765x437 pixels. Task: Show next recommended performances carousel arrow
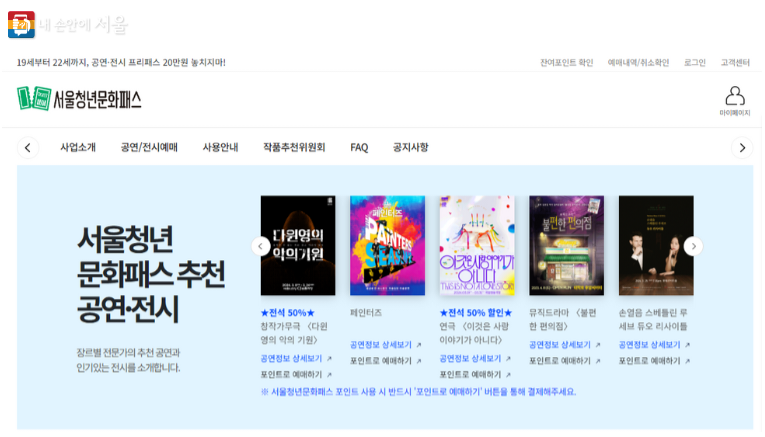693,246
